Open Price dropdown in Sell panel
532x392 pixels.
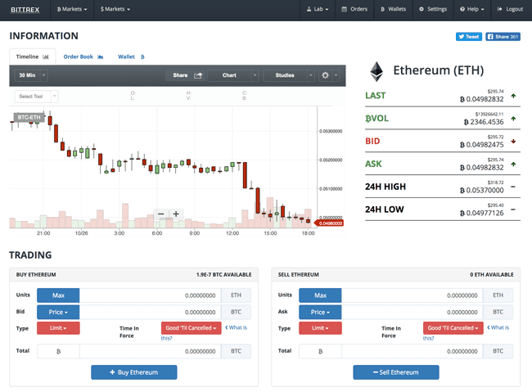pos(320,312)
